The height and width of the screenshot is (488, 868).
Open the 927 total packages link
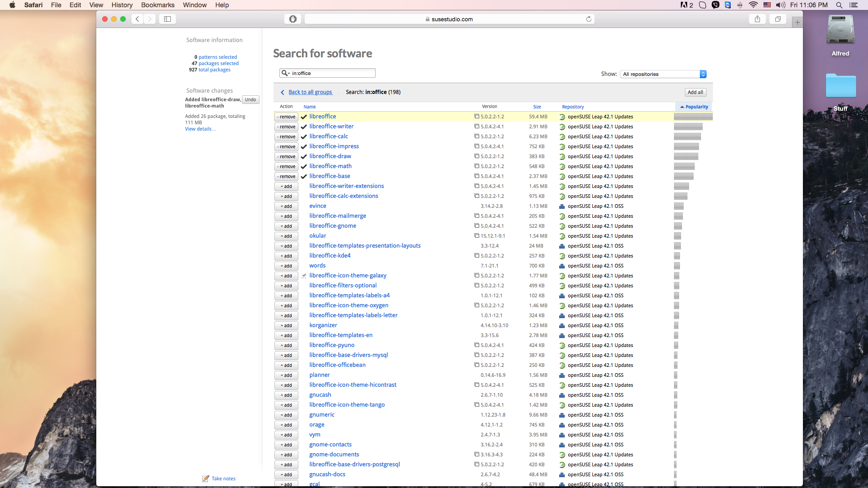pyautogui.click(x=214, y=70)
